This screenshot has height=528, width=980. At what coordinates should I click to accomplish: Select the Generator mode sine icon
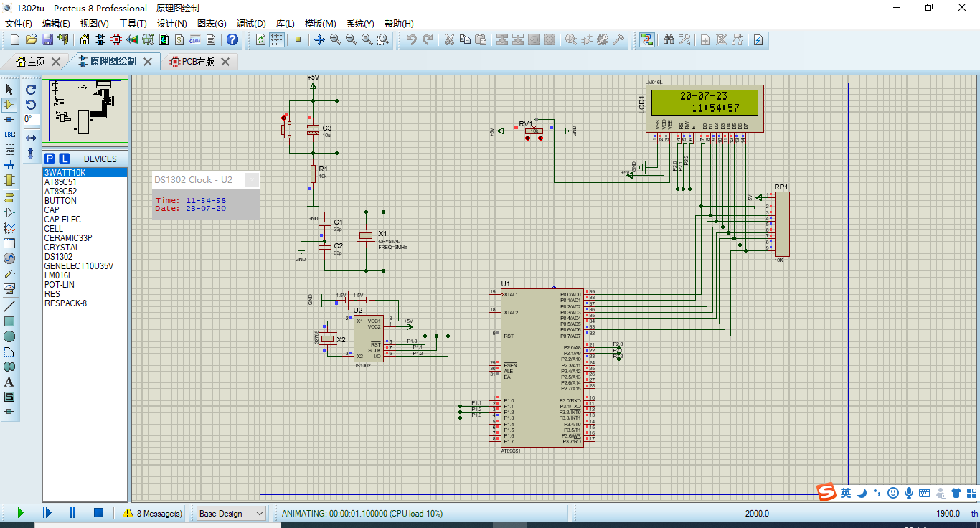tap(9, 258)
